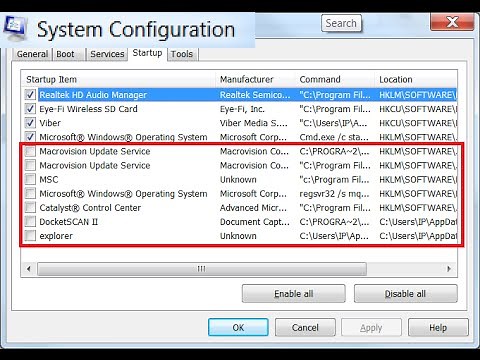Select the Realtek HD Audio Manager row
The width and height of the screenshot is (480, 360).
coord(240,95)
